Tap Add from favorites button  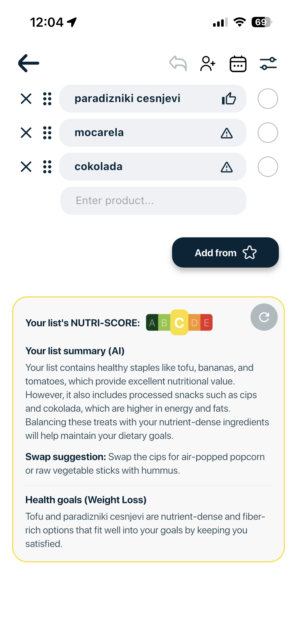pos(225,252)
